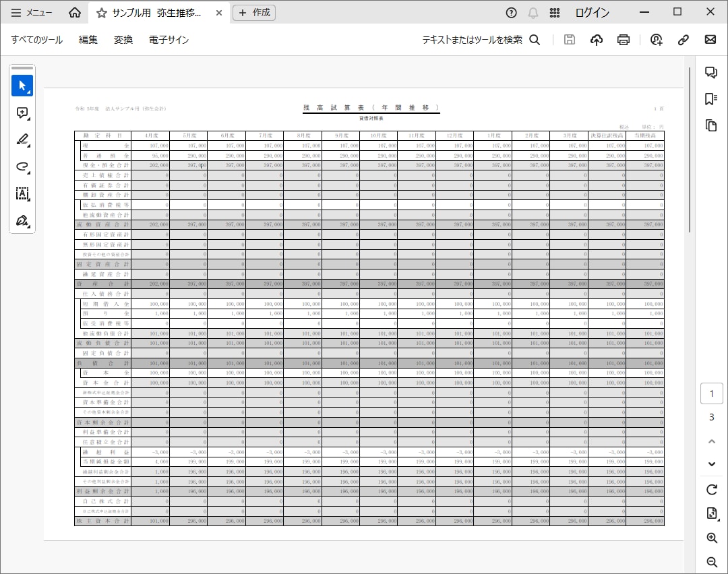Open the 編集 menu

coord(88,40)
